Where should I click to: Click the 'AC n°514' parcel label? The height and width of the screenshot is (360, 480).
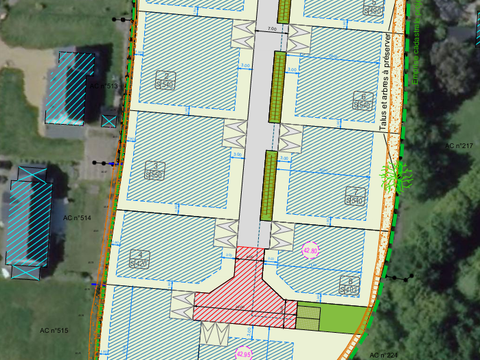(77, 218)
